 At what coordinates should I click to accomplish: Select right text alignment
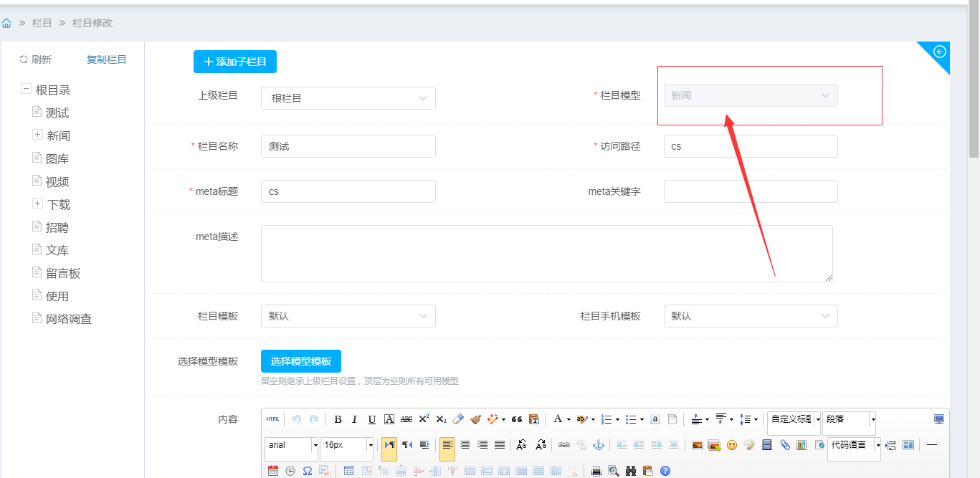482,445
